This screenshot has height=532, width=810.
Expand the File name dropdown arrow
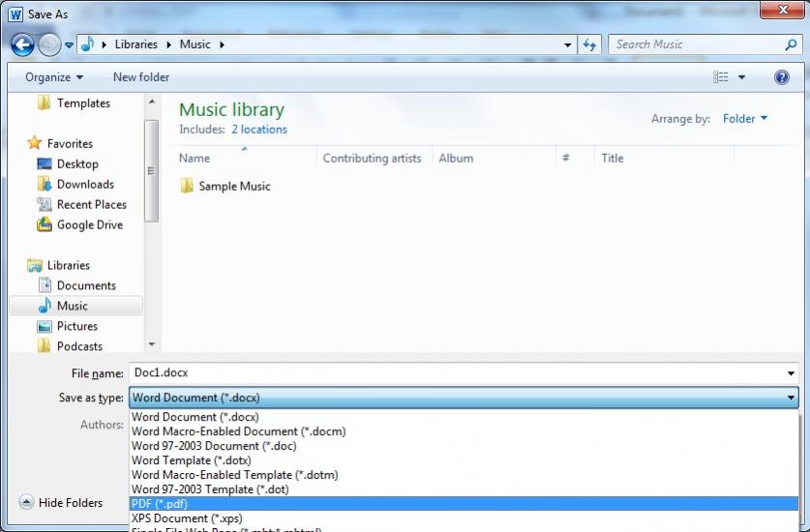click(x=791, y=373)
